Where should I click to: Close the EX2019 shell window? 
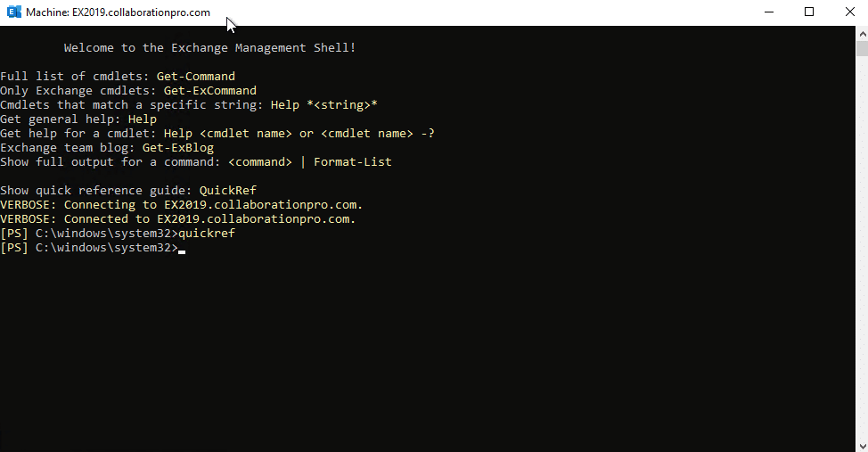(850, 12)
